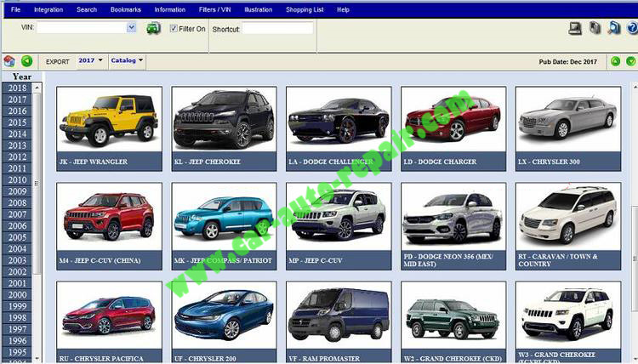
Task: Select year 2002 in the Year list
Action: pyautogui.click(x=17, y=271)
